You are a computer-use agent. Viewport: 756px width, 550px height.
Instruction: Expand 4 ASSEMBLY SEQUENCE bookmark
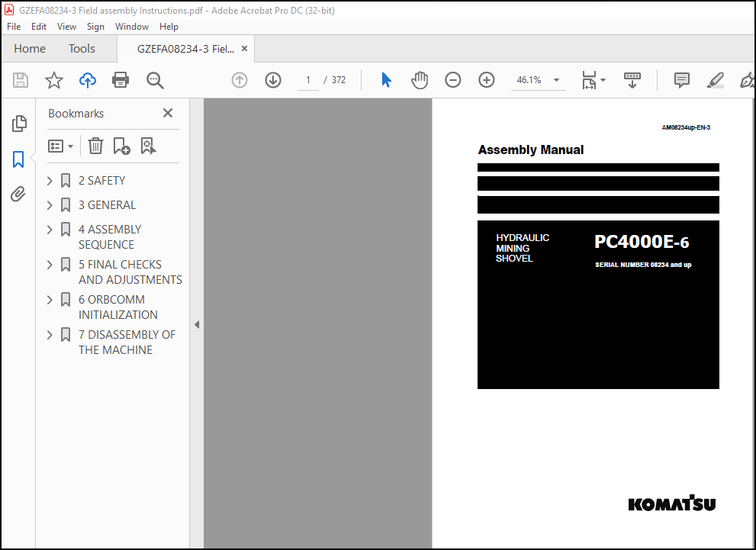pos(50,230)
